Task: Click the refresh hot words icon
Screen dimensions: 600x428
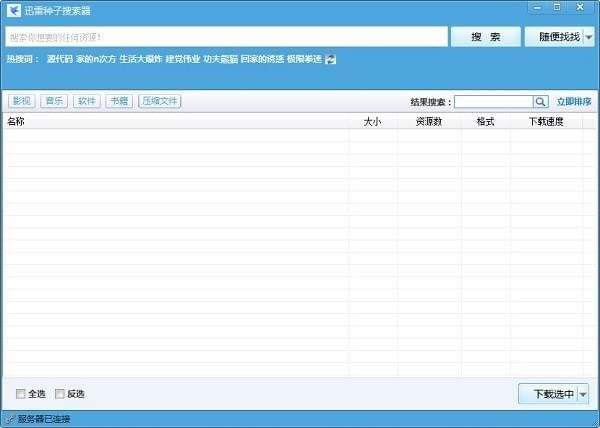Action: coord(330,59)
